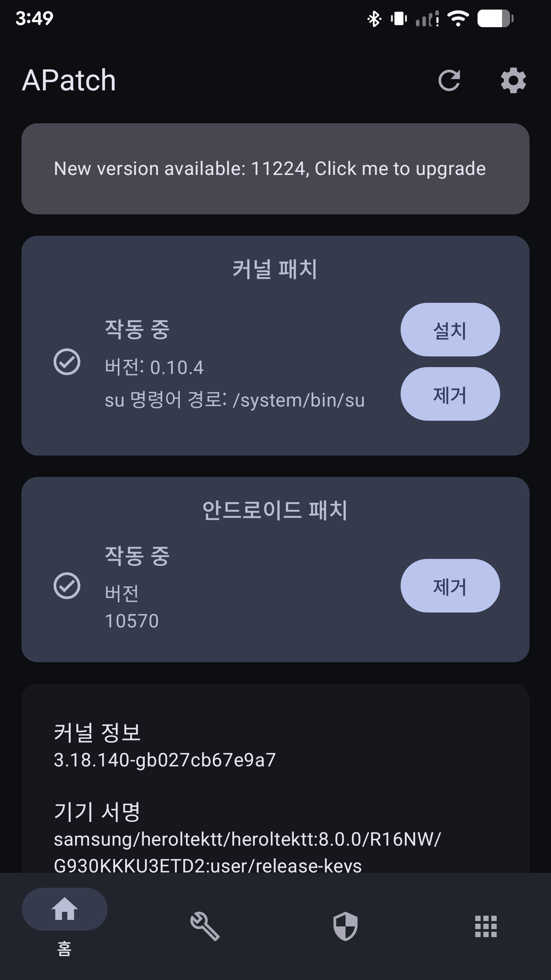Screen dimensions: 551x980
Task: Open the wrench KPModule tab
Action: point(205,926)
